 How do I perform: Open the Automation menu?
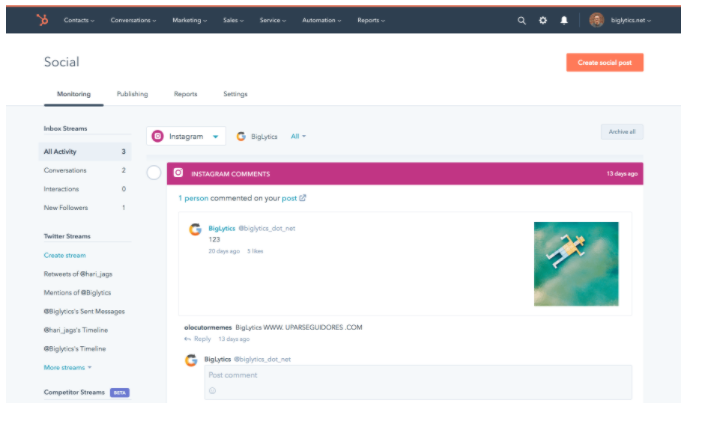pos(321,20)
